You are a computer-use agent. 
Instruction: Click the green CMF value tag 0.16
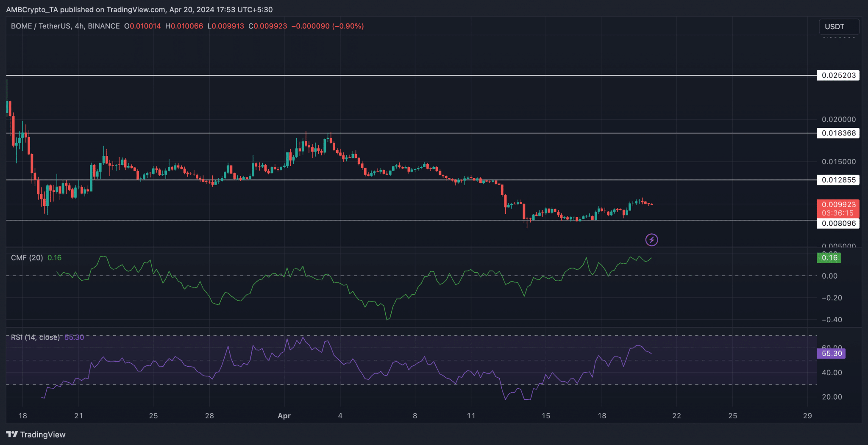829,258
